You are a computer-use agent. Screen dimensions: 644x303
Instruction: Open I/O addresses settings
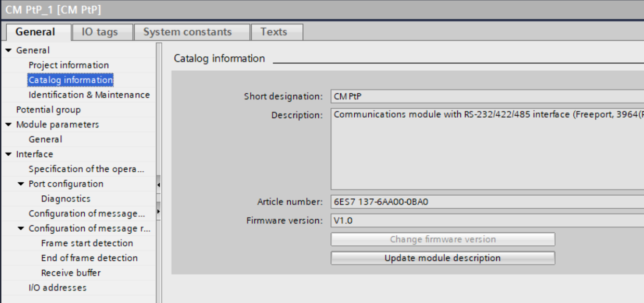(57, 287)
